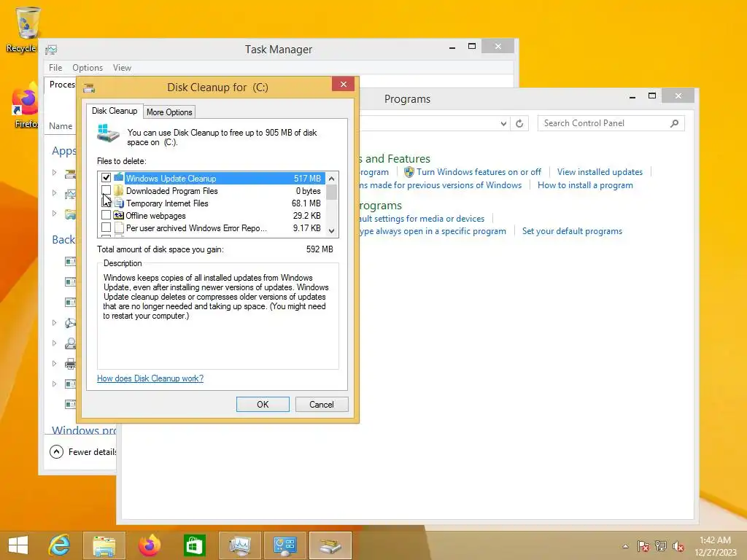Expand the second Apps row in Task Manager
The height and width of the screenshot is (560, 747).
(x=54, y=192)
